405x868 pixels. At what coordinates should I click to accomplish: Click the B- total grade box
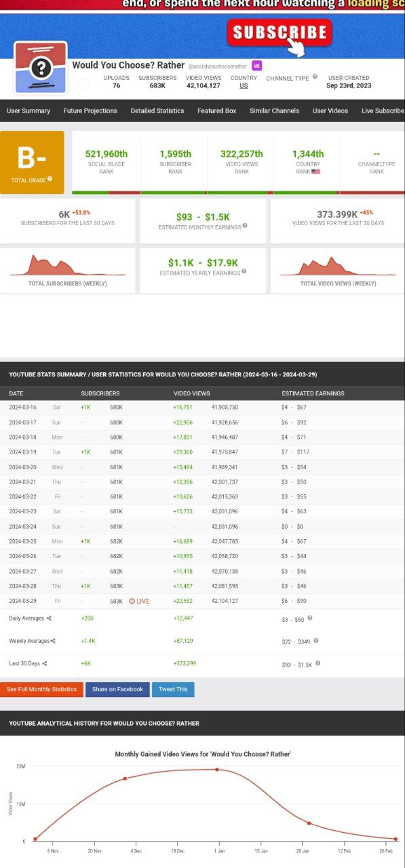point(32,162)
